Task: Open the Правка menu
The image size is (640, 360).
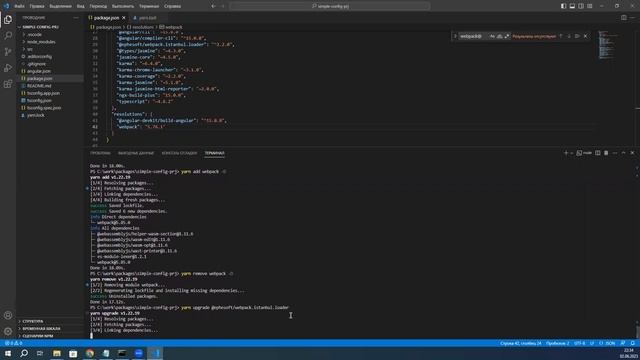Action: point(37,6)
